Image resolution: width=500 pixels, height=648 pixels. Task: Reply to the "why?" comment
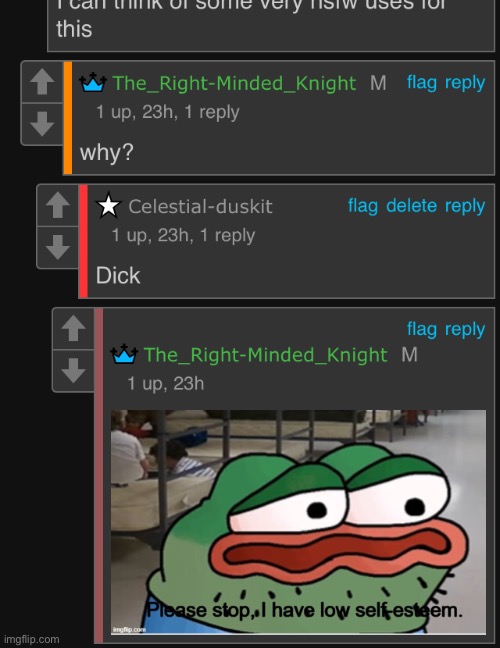[465, 83]
